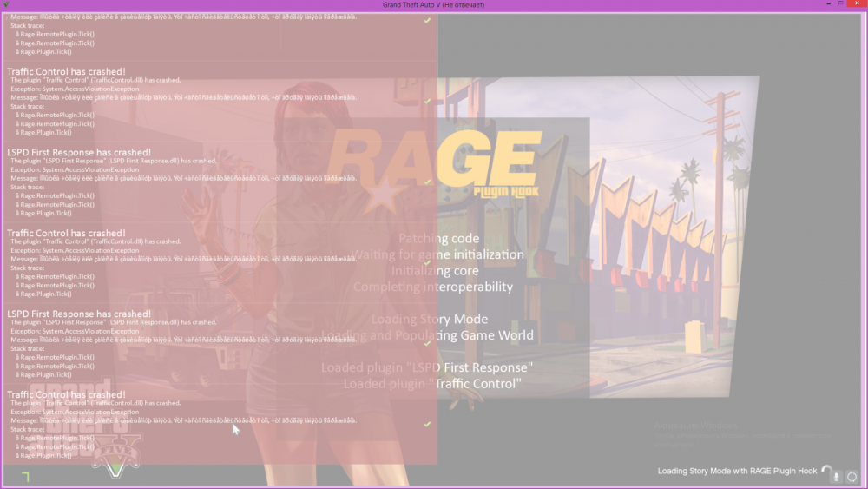
Task: Click 'Loading and Populating Game World' text
Action: click(x=427, y=335)
